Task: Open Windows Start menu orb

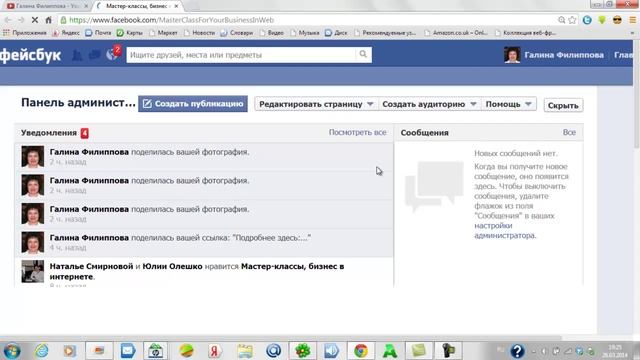Action: click(x=11, y=351)
